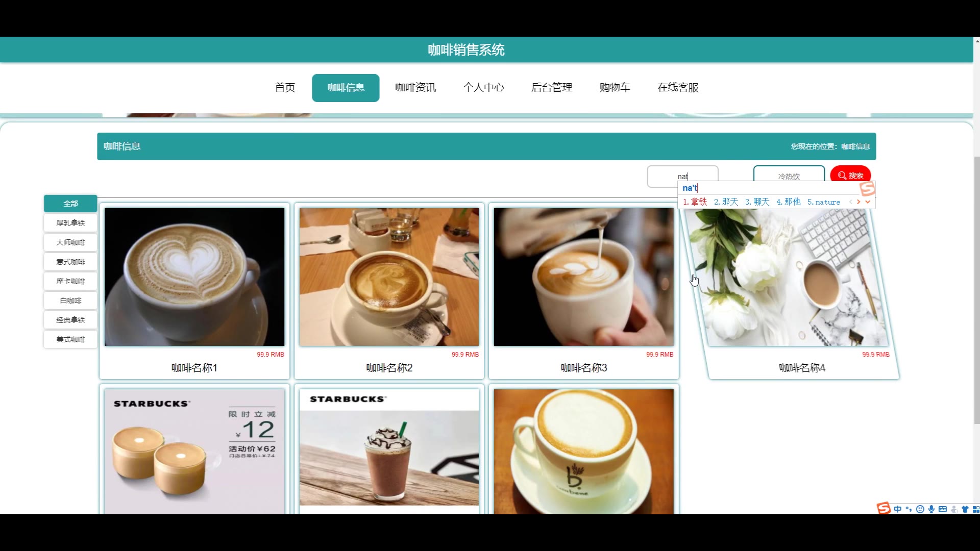Go to next candidate page arrow
This screenshot has width=980, height=551.
pyautogui.click(x=859, y=202)
